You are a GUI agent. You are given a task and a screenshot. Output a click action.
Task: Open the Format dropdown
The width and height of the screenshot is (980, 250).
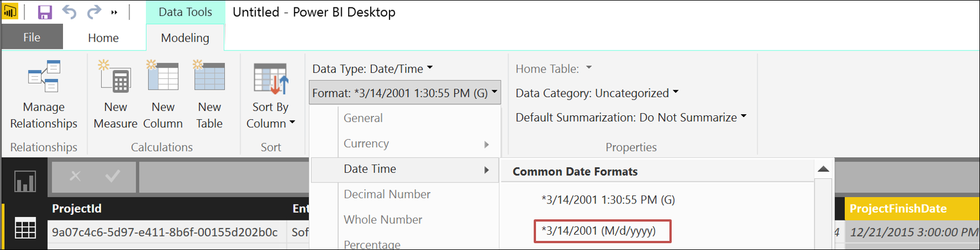(x=405, y=93)
